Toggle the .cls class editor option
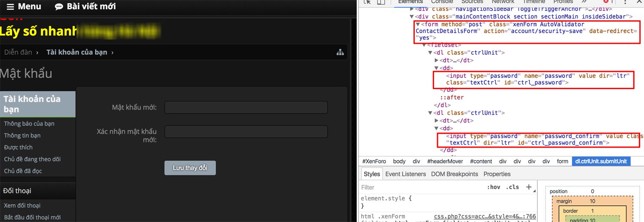644x222 pixels. (x=512, y=187)
